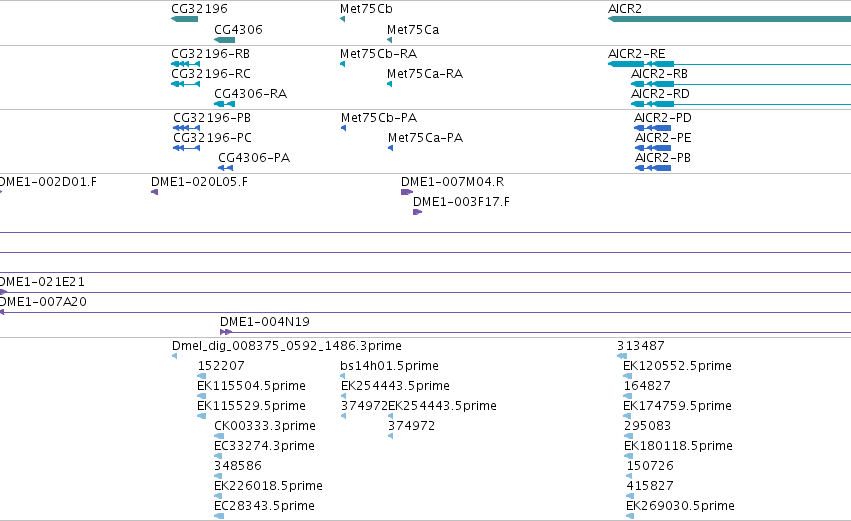
Task: Choose protein Met75Cb-PA
Action: click(344, 128)
